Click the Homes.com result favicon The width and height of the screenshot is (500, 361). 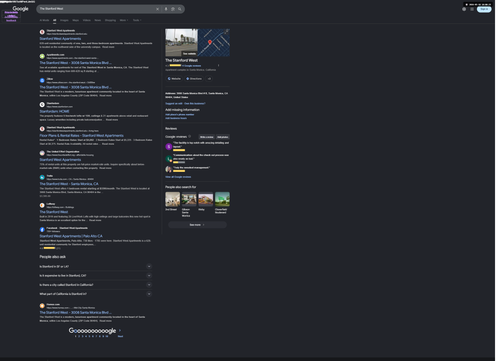42,306
